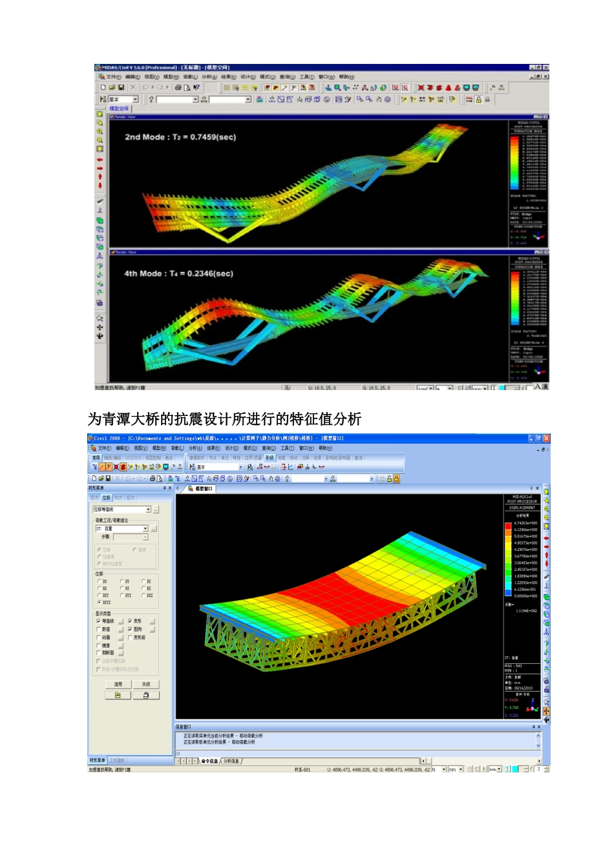Click context help icon in MIDAS/Civil V5.6.0 toolbar

pos(196,87)
